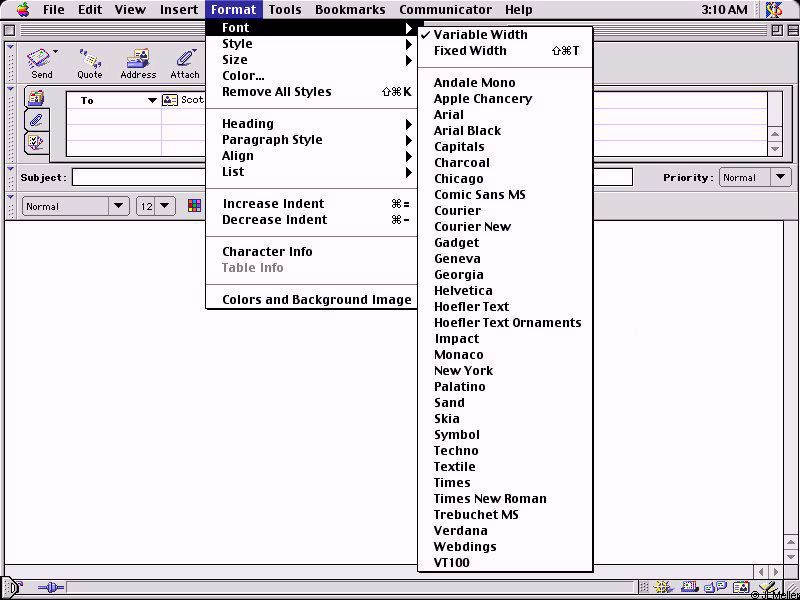Open the Composer icon in component bar
Viewport: 800px width, 600px height.
click(x=768, y=588)
